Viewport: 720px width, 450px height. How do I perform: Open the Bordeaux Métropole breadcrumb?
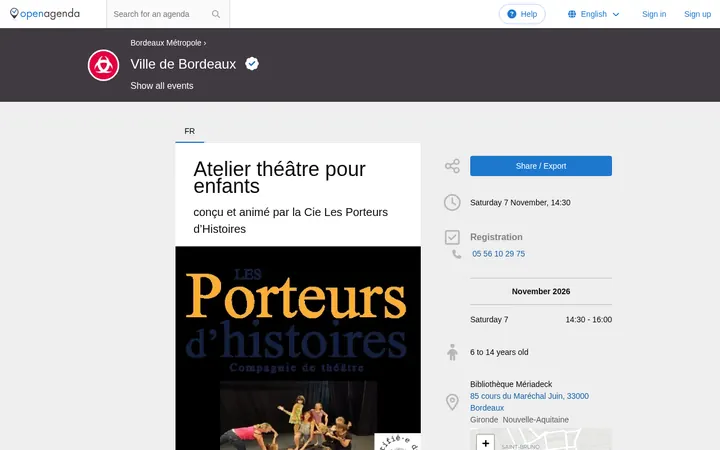(166, 43)
